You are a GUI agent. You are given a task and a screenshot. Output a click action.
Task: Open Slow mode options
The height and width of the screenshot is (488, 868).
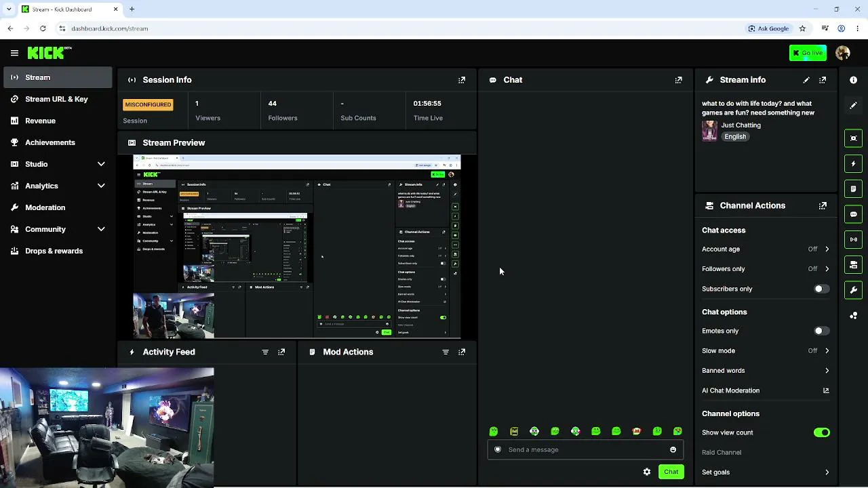[766, 351]
